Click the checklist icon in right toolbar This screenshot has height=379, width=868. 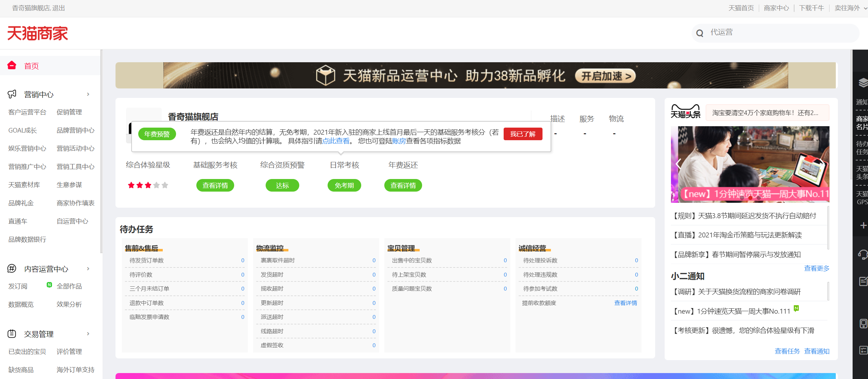[863, 350]
